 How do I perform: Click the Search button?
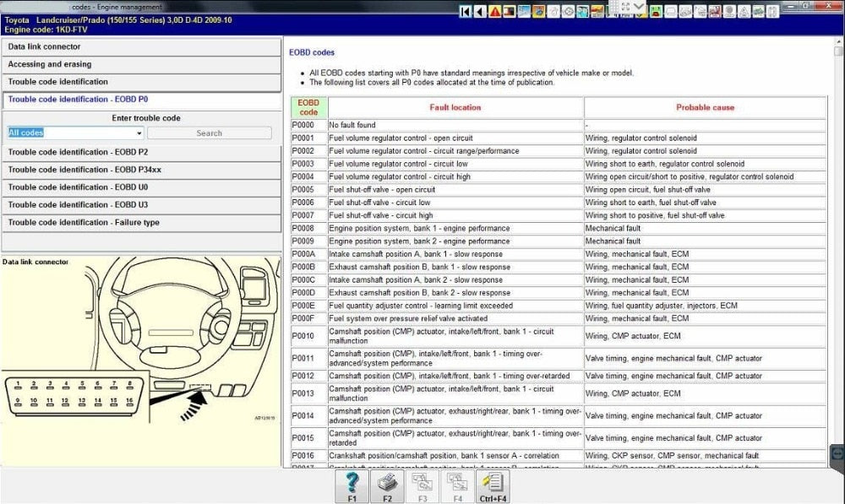click(x=210, y=133)
